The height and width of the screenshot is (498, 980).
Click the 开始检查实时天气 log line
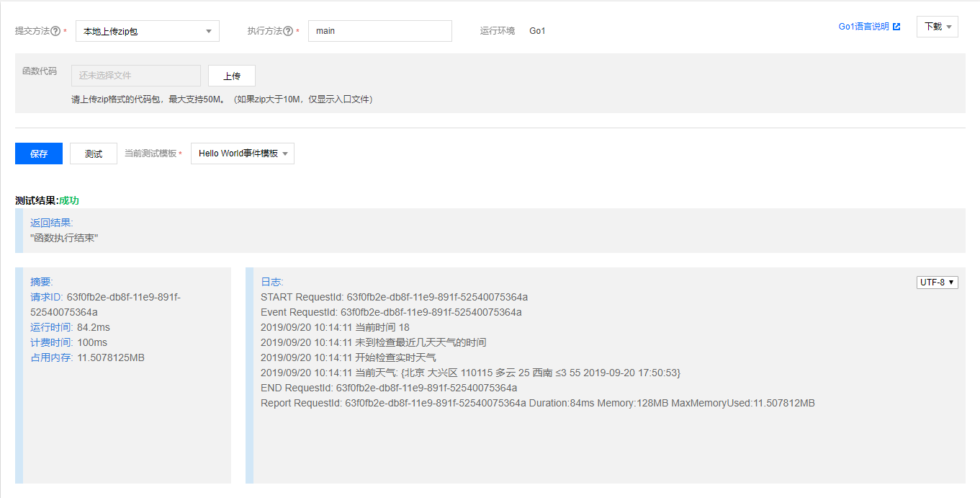coord(349,357)
